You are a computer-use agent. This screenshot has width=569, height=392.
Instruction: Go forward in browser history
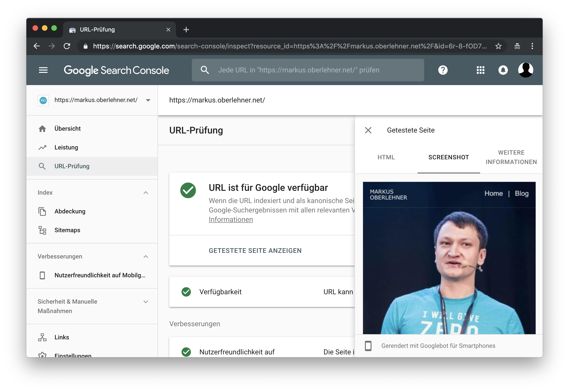(51, 46)
